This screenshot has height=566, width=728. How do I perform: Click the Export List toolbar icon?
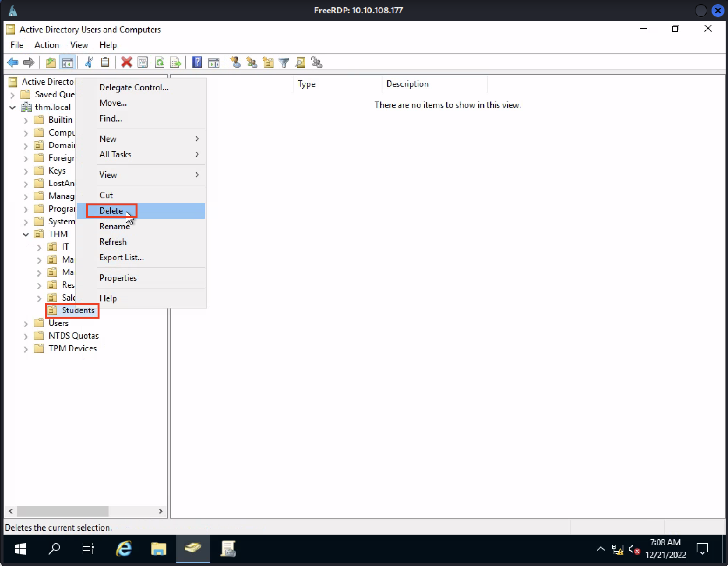176,62
